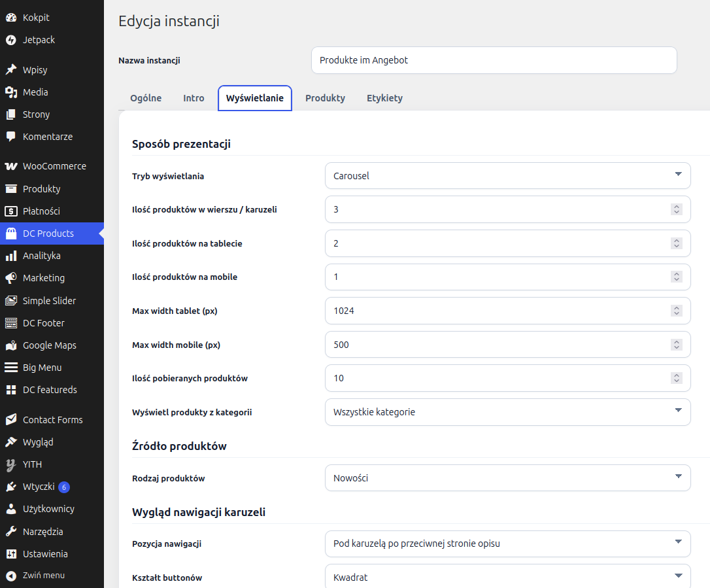Switch to the Produkty tab
This screenshot has width=710, height=588.
point(325,98)
